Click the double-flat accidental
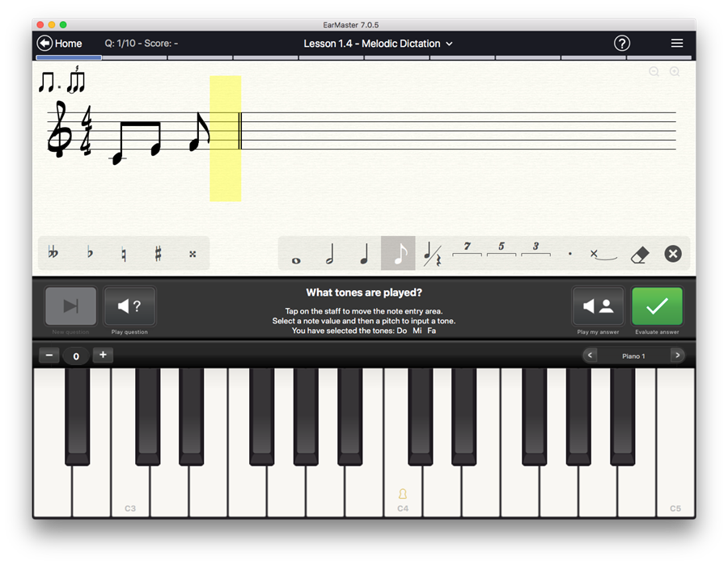Viewport: 728px width, 565px height. [53, 254]
